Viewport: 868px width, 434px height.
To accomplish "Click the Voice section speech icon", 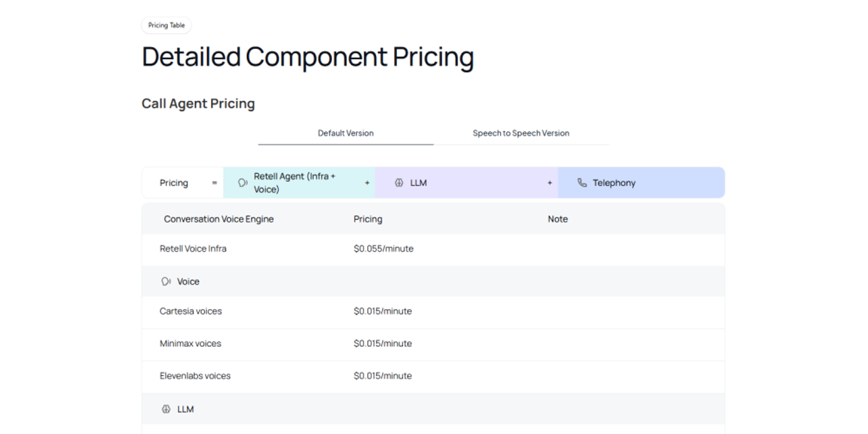I will point(166,282).
